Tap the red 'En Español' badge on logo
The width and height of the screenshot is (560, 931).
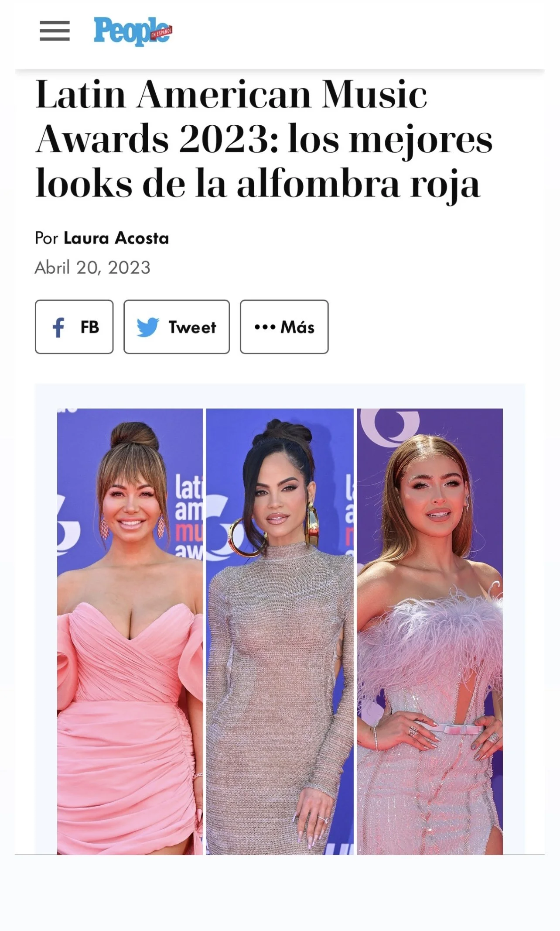161,33
